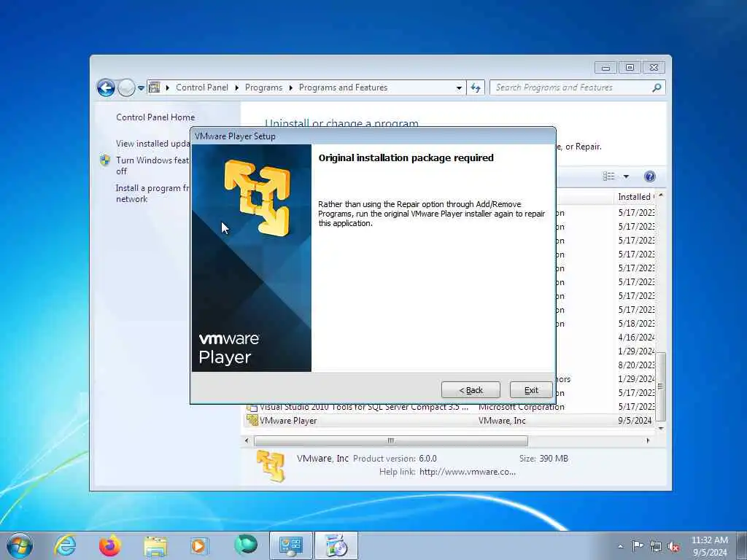Open Control Panel Home link
This screenshot has height=560, width=747.
tap(155, 117)
